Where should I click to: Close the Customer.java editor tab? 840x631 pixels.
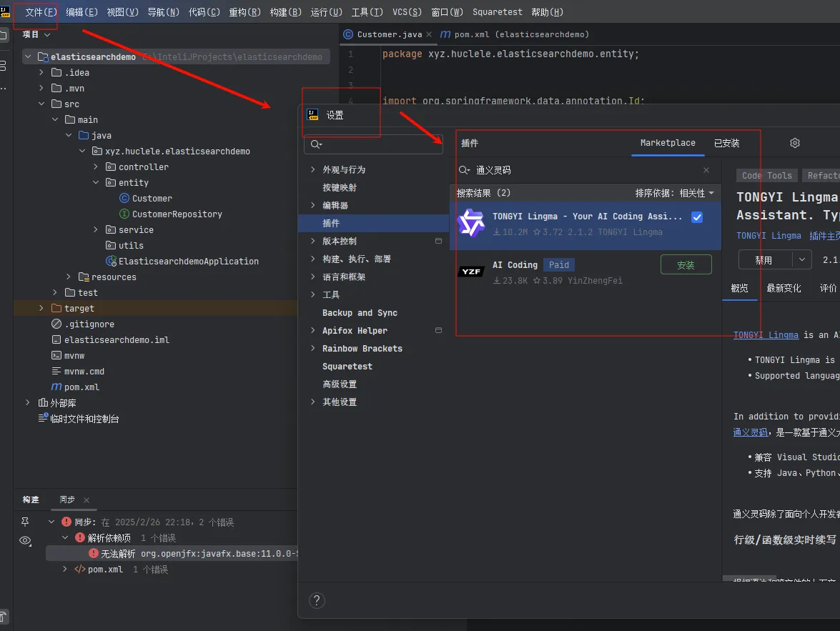pos(428,34)
